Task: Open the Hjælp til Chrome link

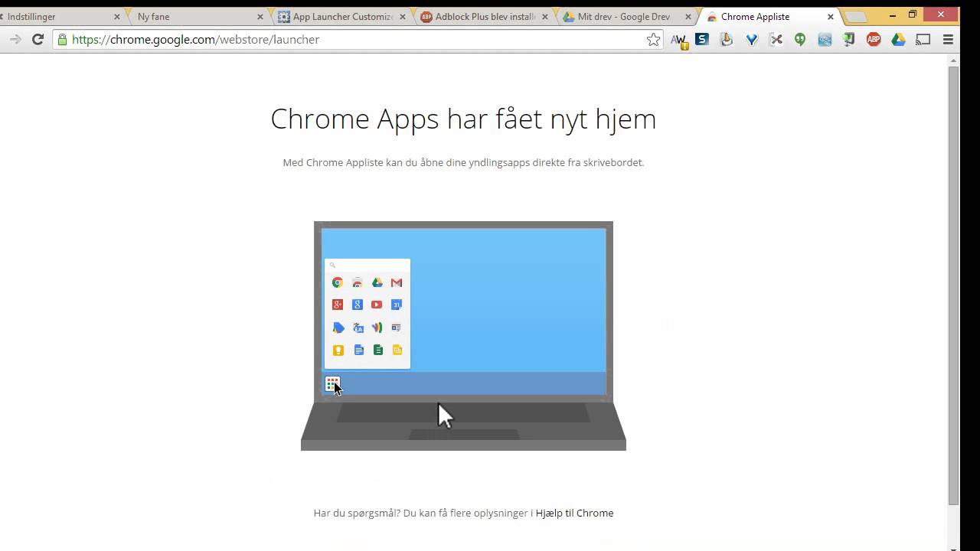Action: tap(574, 514)
